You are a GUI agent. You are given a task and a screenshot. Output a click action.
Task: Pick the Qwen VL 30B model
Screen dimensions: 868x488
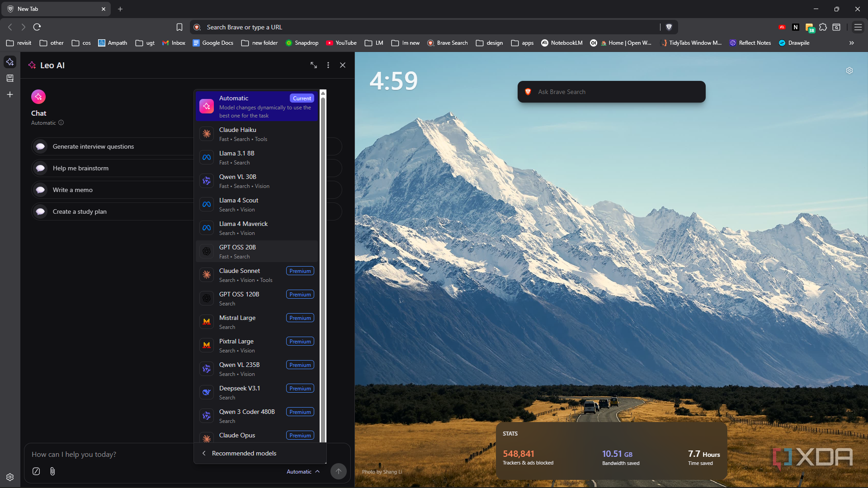257,181
